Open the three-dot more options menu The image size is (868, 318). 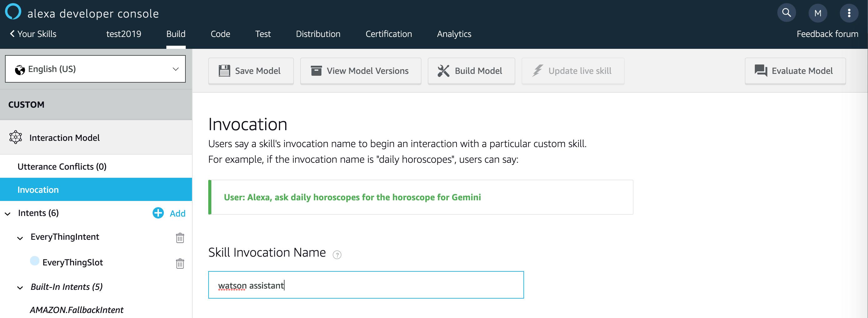point(849,13)
